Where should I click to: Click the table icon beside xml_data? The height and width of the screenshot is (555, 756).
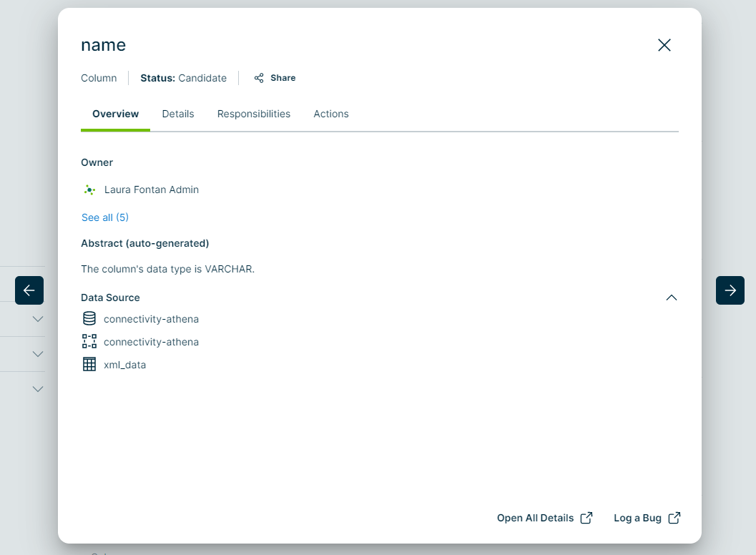[89, 365]
